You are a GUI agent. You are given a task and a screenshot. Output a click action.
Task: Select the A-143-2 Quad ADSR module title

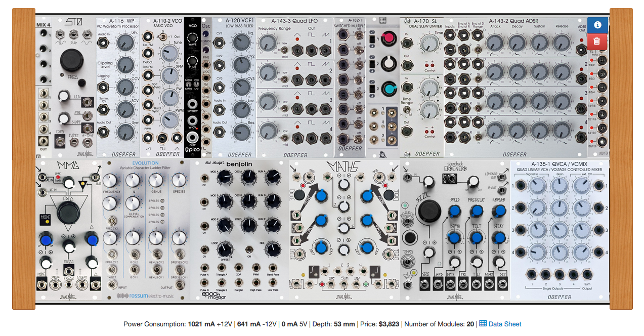[513, 21]
